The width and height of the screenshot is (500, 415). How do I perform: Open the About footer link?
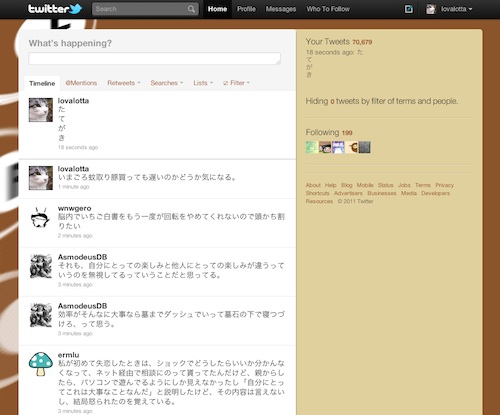(313, 185)
